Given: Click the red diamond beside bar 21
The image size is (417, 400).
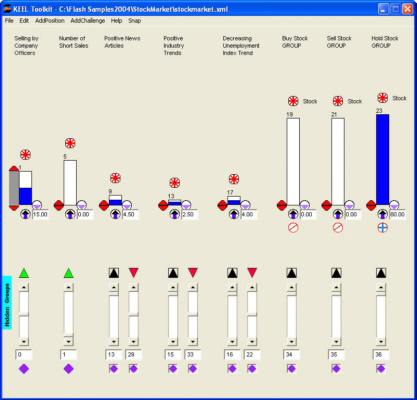Looking at the screenshot, I should coord(326,206).
